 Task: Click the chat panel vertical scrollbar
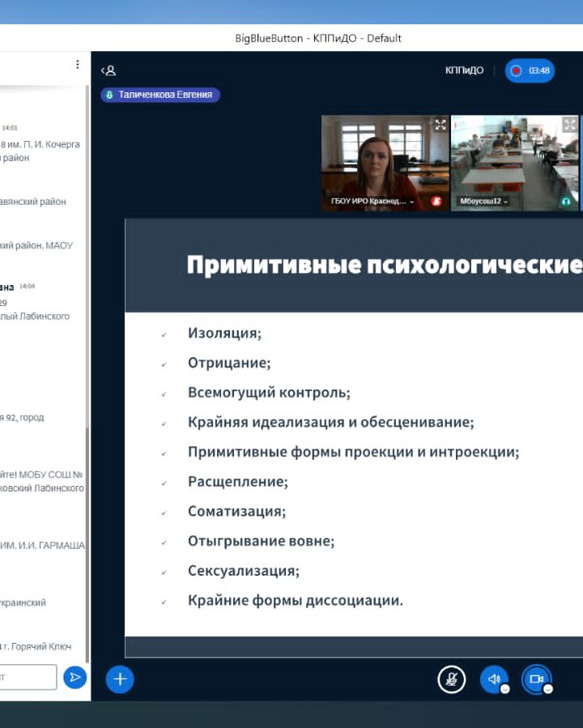pyautogui.click(x=87, y=486)
